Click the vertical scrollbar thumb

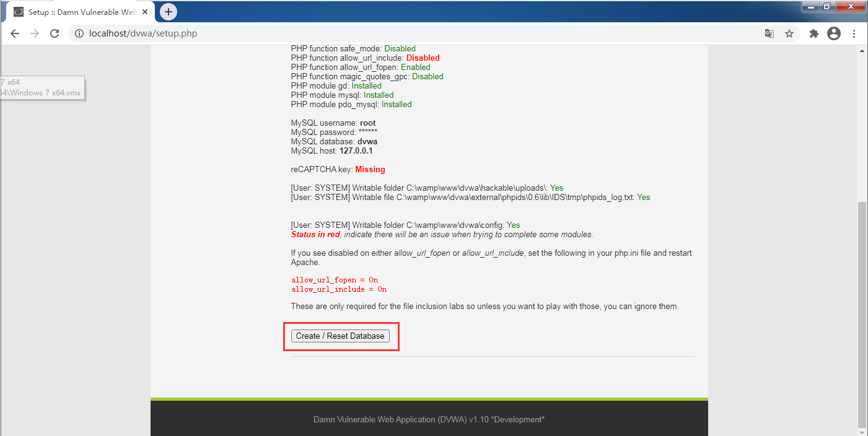tap(862, 313)
